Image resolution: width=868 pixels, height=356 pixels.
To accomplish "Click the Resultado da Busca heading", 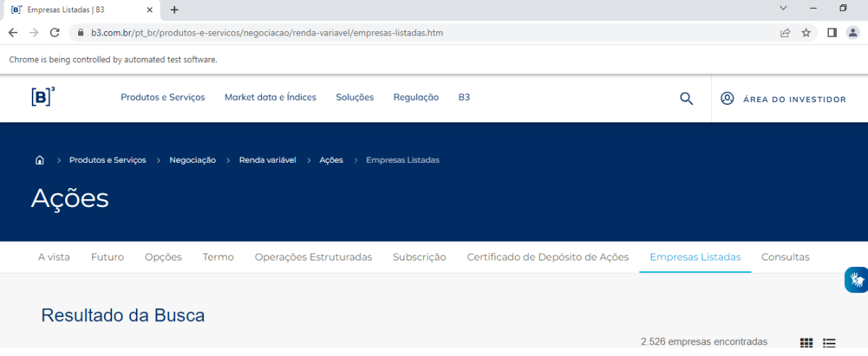I will coord(123,315).
